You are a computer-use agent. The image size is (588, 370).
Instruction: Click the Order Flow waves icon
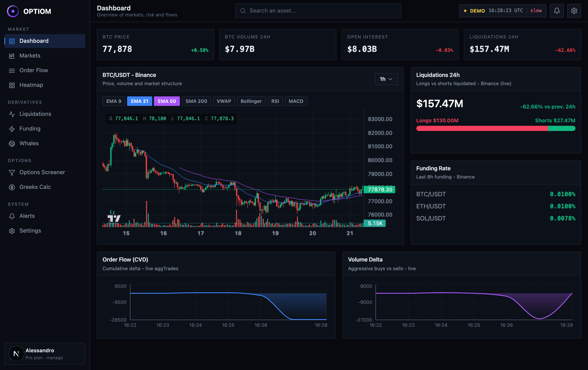tap(12, 70)
